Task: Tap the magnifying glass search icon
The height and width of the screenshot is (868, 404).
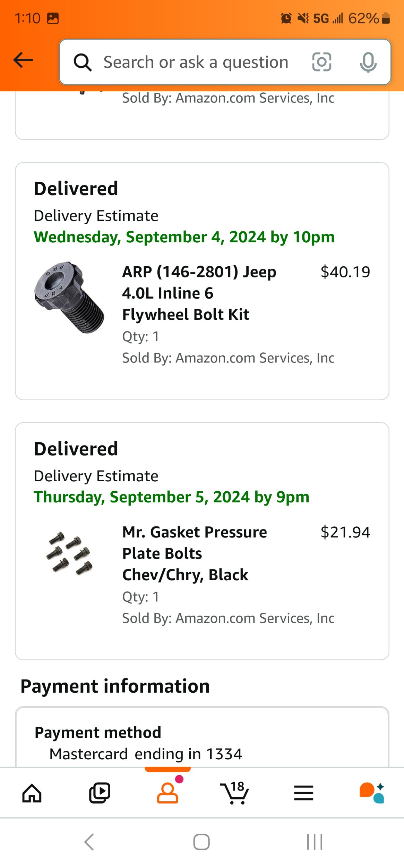Action: [83, 62]
